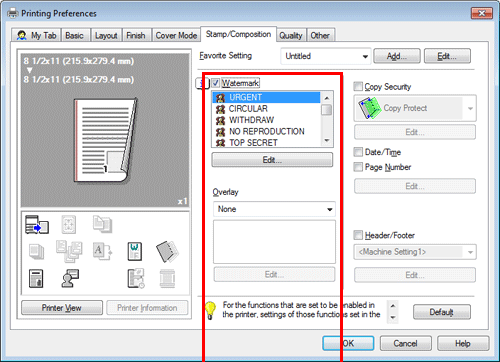The height and width of the screenshot is (362, 500).
Task: Select NO REPRODUCTION in the watermark list
Action: pos(267,131)
